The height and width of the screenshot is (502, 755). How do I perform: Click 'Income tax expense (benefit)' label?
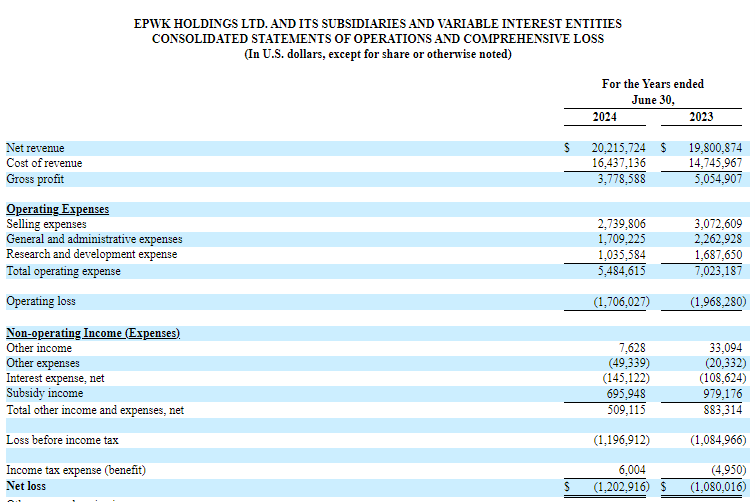(x=76, y=470)
